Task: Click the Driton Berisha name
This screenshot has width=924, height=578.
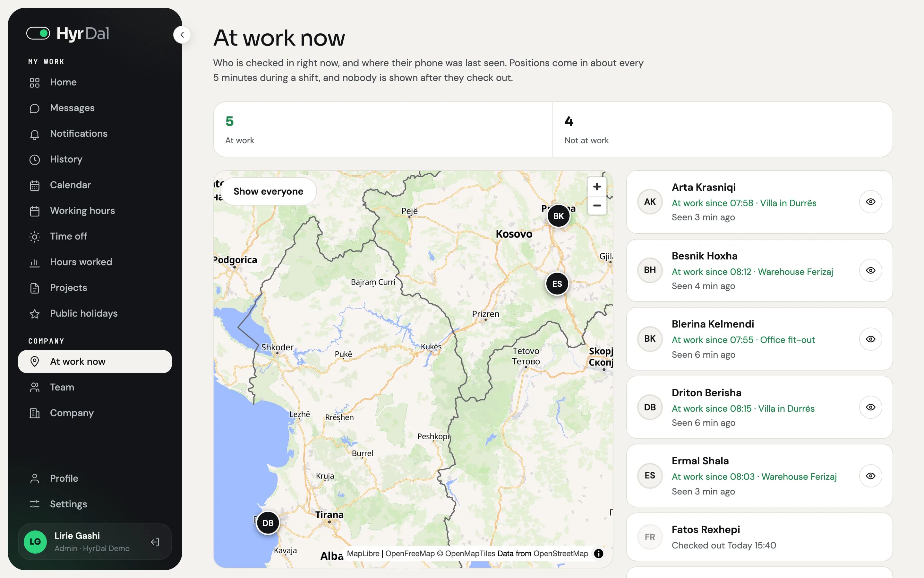Action: pos(706,393)
